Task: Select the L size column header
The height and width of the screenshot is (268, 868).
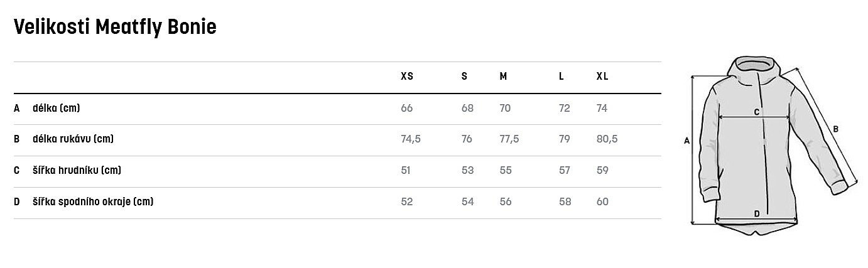Action: (x=561, y=77)
